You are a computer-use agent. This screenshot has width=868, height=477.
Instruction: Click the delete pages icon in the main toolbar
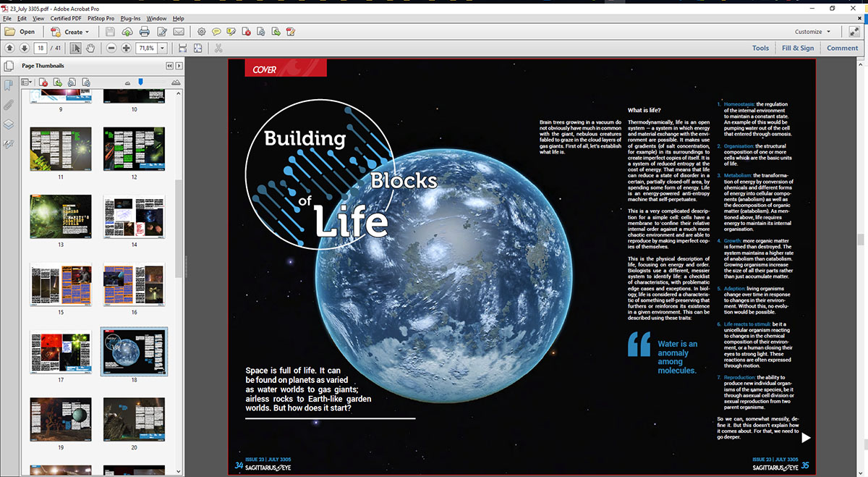coord(247,32)
